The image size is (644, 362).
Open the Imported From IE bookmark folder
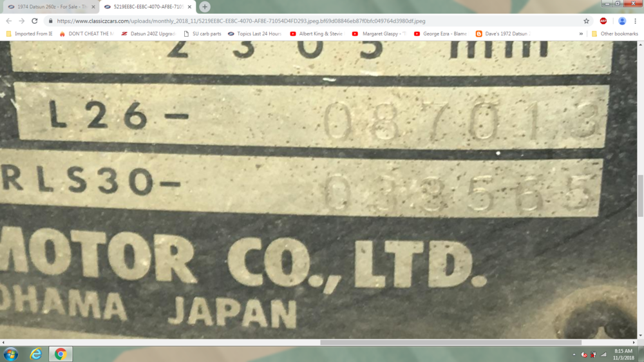click(x=29, y=33)
